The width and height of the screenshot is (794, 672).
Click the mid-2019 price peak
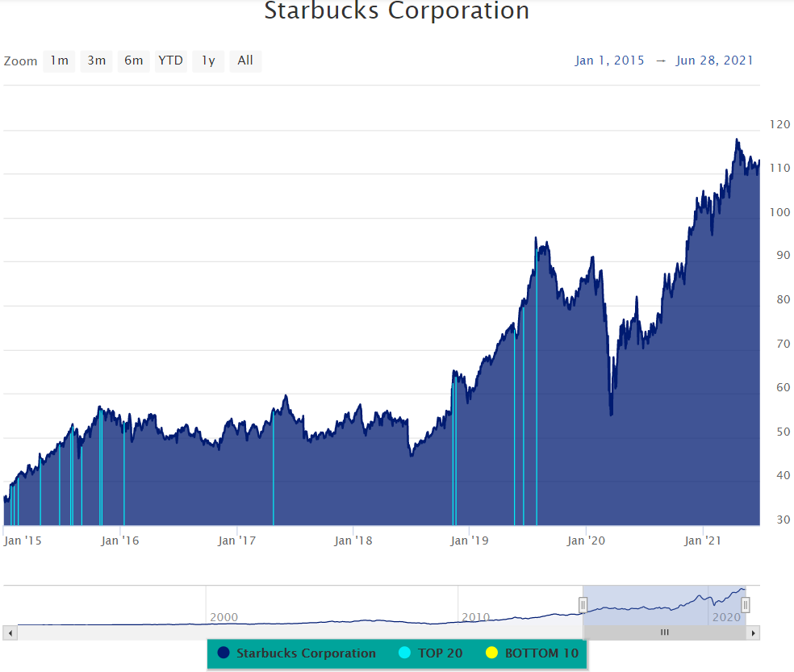[x=536, y=237]
